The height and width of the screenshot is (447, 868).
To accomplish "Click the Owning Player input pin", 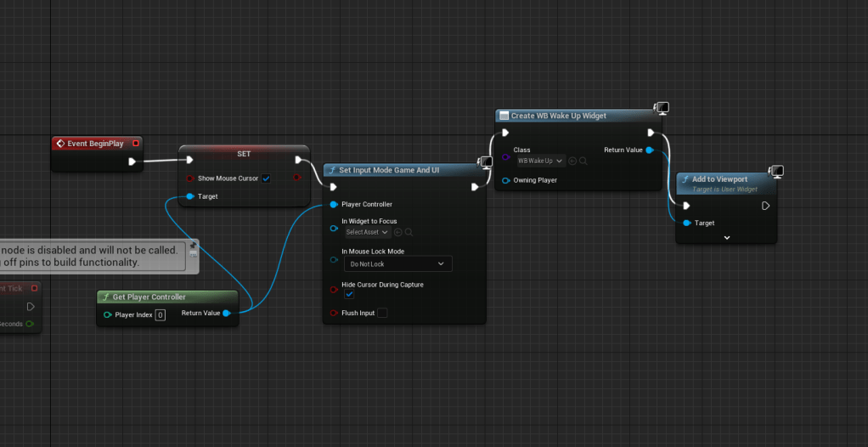I will click(505, 180).
